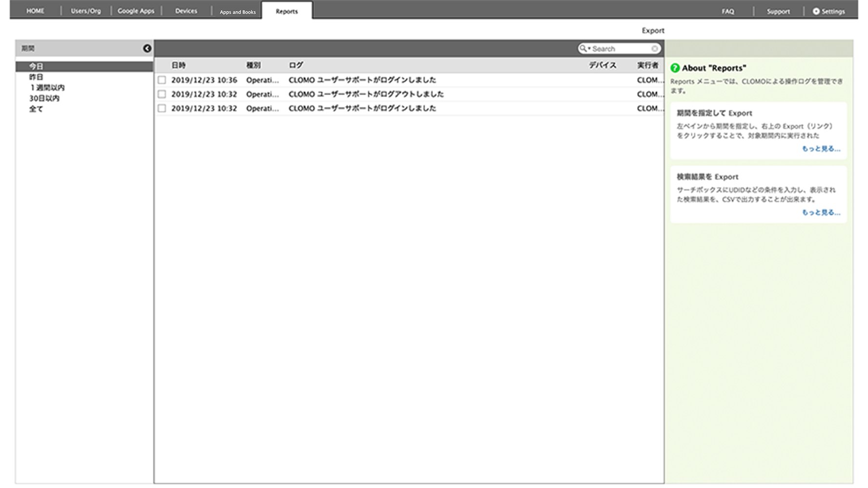868x488 pixels.
Task: Open Settings via gear icon
Action: click(x=816, y=11)
